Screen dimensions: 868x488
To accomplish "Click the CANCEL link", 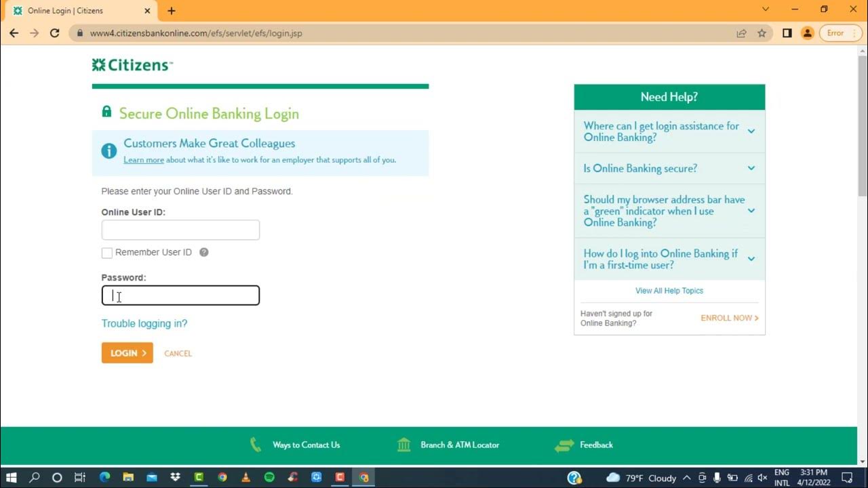I will tap(178, 353).
